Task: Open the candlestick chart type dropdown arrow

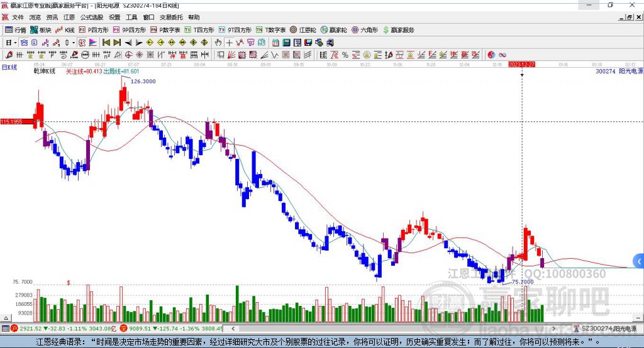Action: pyautogui.click(x=74, y=43)
